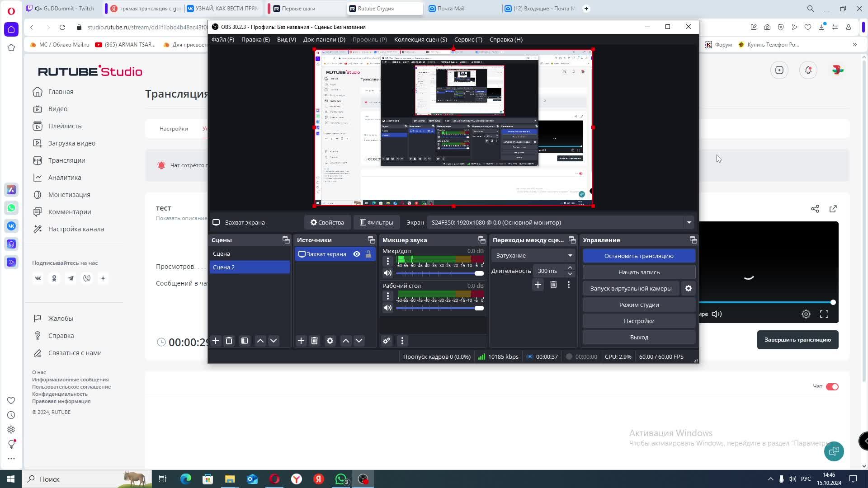
Task: Toggle visibility of Захват экрана source
Action: pyautogui.click(x=357, y=254)
